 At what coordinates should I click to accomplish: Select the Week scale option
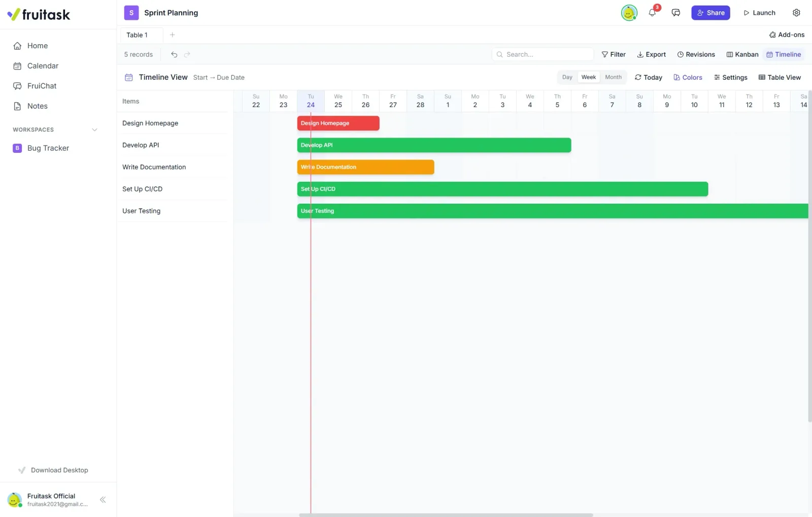[x=589, y=77]
